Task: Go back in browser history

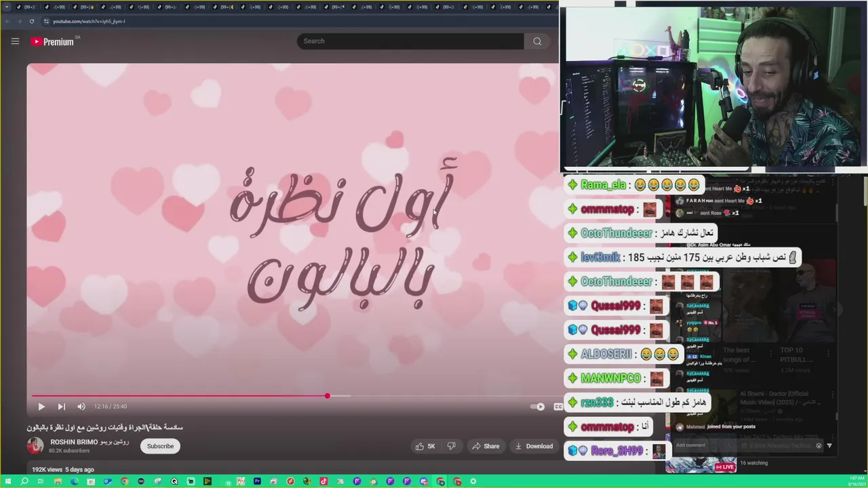Action: tap(7, 21)
